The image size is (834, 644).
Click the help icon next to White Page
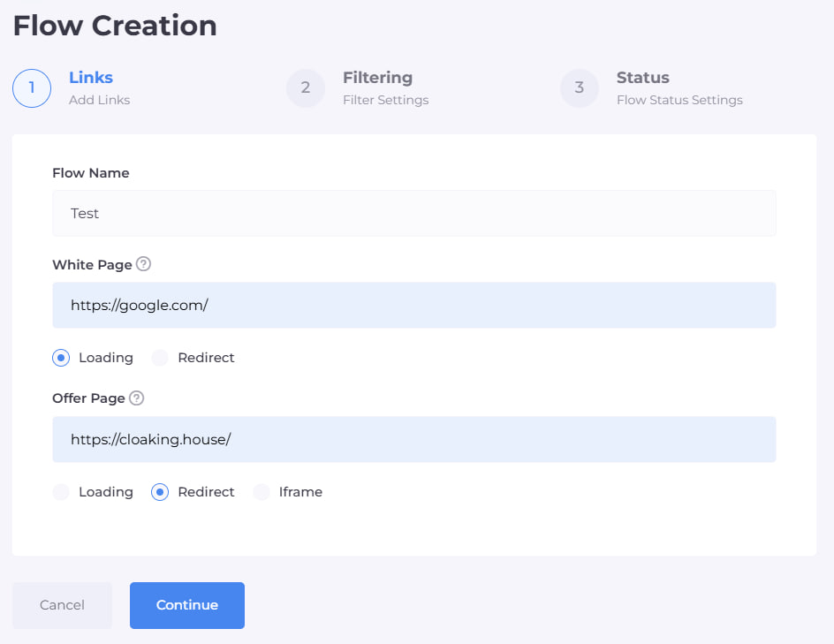tap(144, 264)
